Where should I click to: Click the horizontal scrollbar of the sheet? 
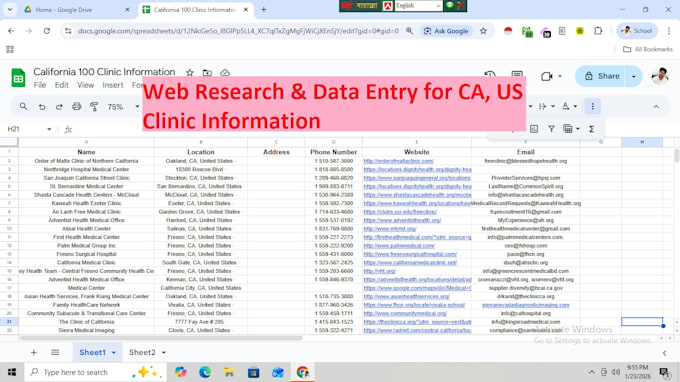(x=160, y=338)
